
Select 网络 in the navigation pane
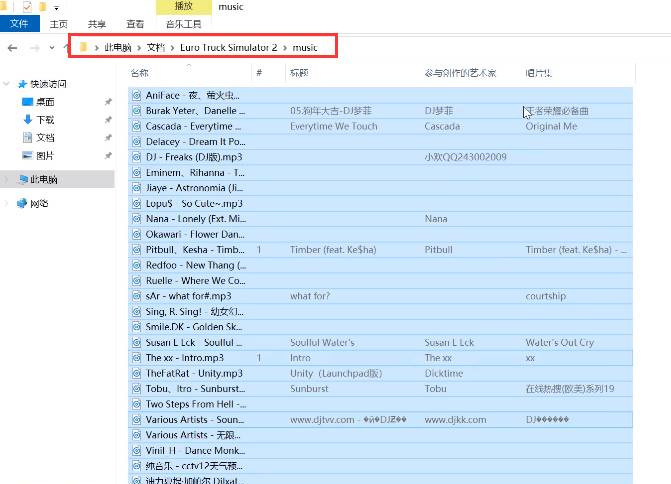tap(39, 204)
